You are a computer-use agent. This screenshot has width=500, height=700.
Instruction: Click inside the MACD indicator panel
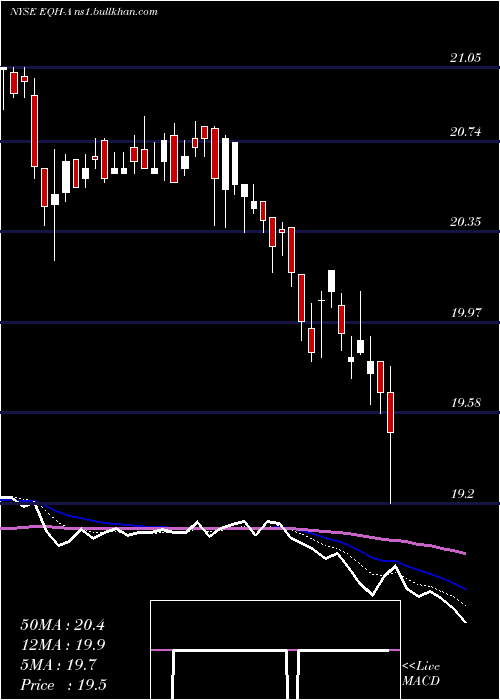(275, 650)
